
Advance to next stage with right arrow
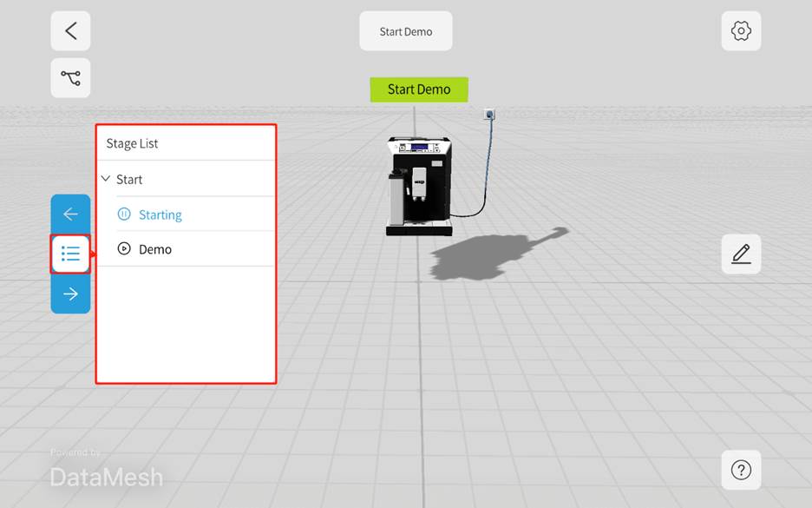click(70, 294)
